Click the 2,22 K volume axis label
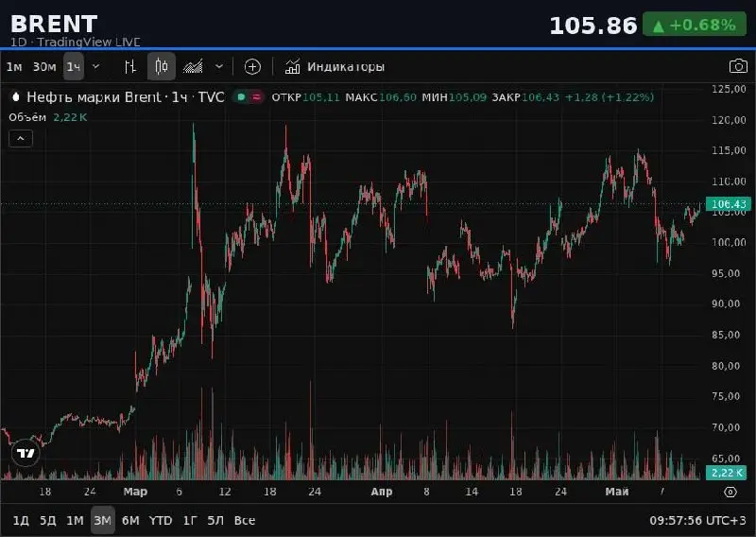 [x=726, y=473]
